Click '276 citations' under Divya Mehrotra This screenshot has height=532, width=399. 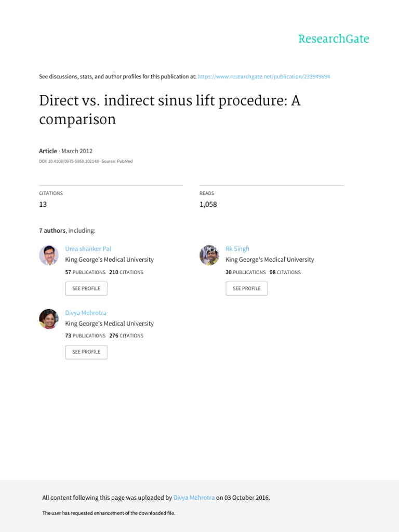[x=126, y=336]
